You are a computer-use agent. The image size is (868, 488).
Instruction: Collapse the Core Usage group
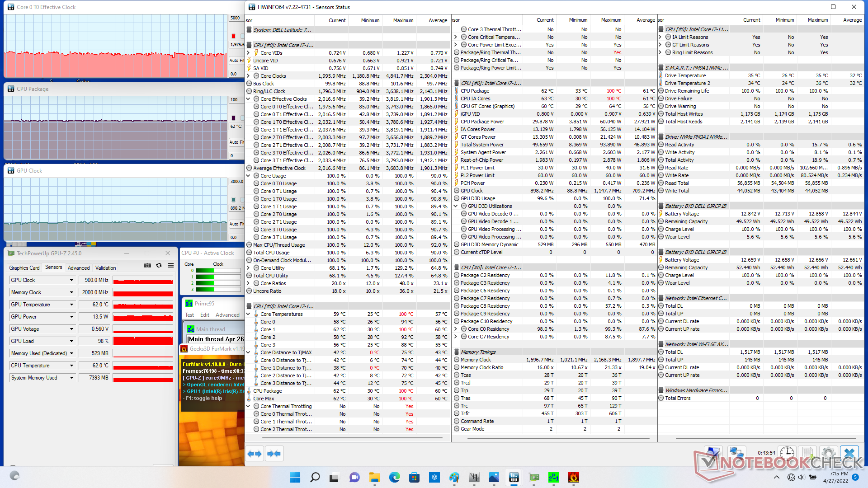(248, 176)
